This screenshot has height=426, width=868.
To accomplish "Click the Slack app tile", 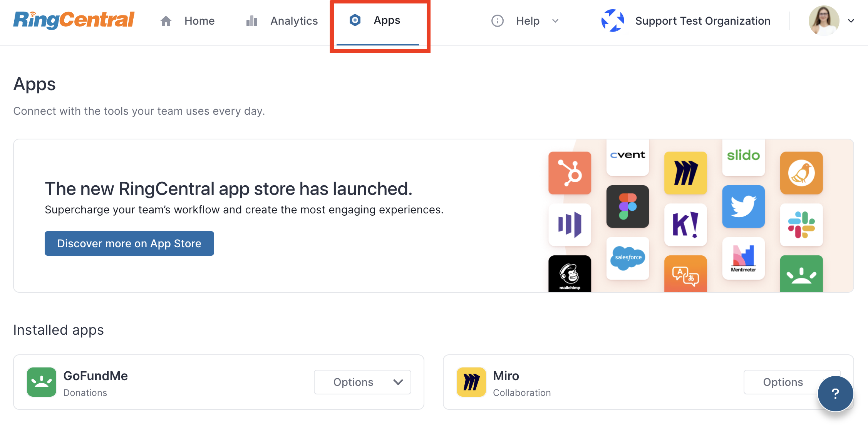I will pyautogui.click(x=801, y=225).
